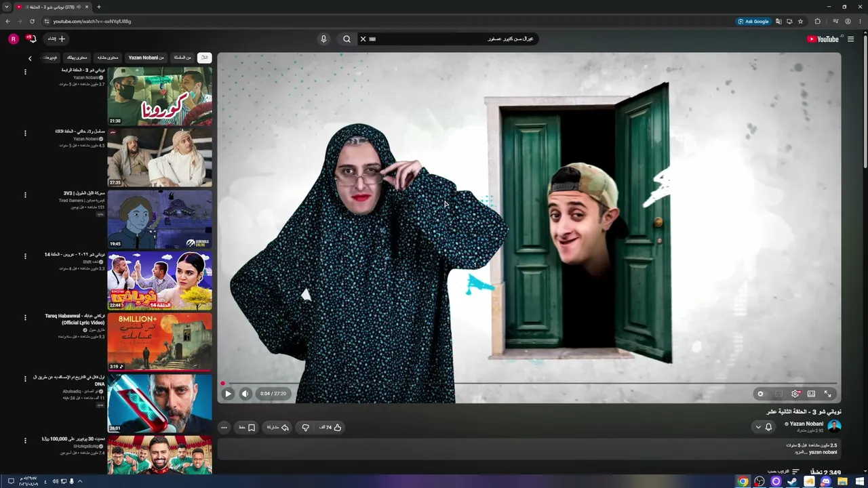Open the account avatar R menu
The height and width of the screenshot is (488, 868).
pos(13,39)
